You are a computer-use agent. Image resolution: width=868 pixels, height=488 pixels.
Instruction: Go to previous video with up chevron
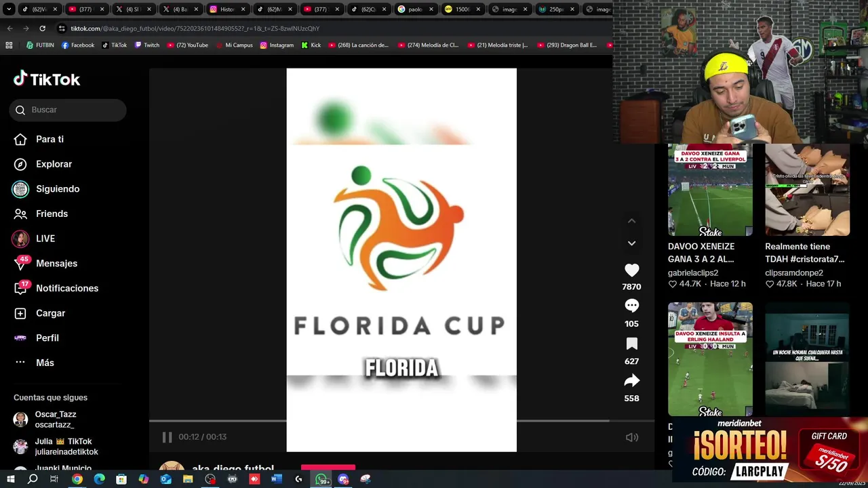click(631, 221)
